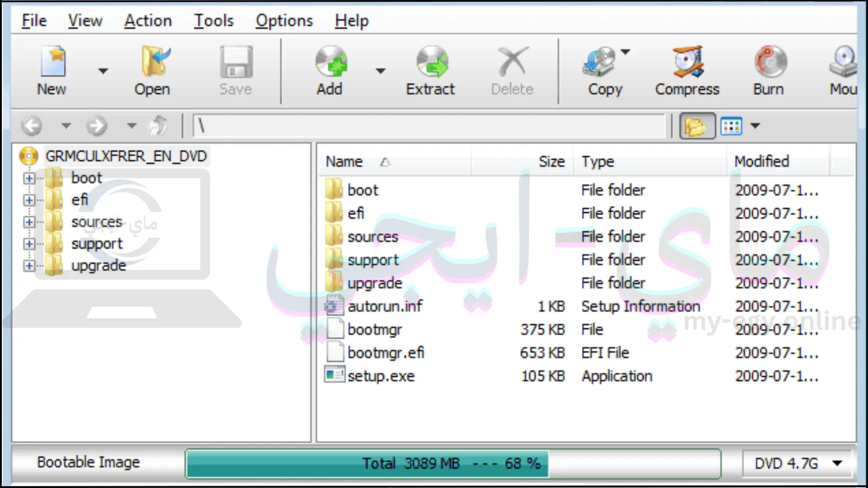Select the sources folder
Image resolution: width=868 pixels, height=488 pixels.
click(373, 236)
